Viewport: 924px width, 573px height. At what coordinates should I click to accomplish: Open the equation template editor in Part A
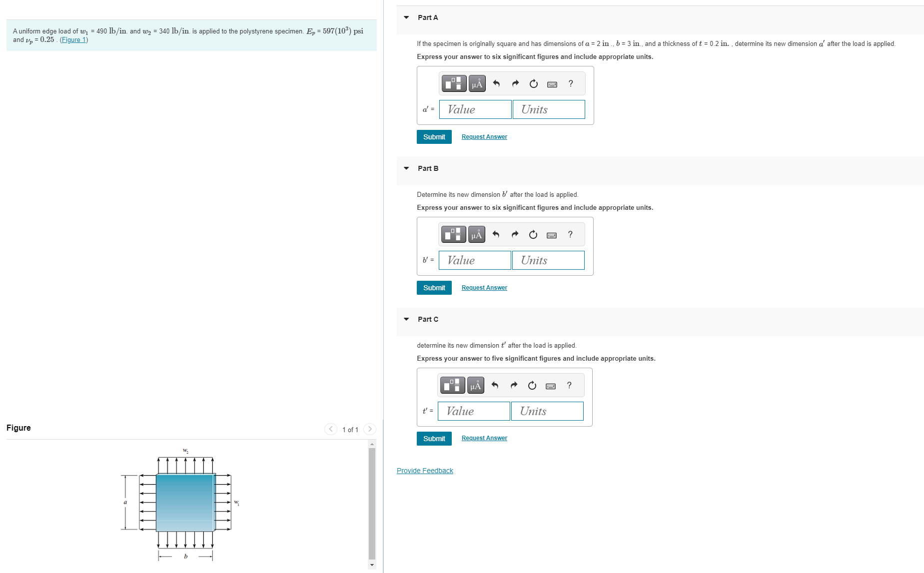[453, 83]
